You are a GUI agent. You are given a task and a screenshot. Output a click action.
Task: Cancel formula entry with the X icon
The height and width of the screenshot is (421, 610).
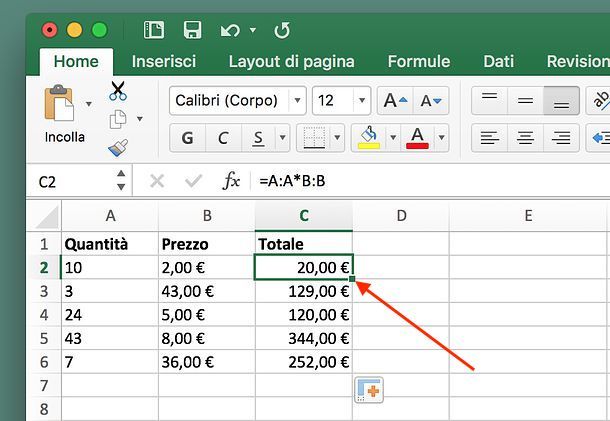coord(157,181)
